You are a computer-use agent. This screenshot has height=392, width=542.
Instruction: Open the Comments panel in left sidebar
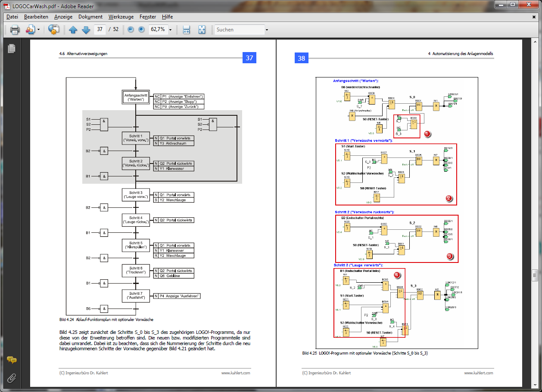point(12,360)
